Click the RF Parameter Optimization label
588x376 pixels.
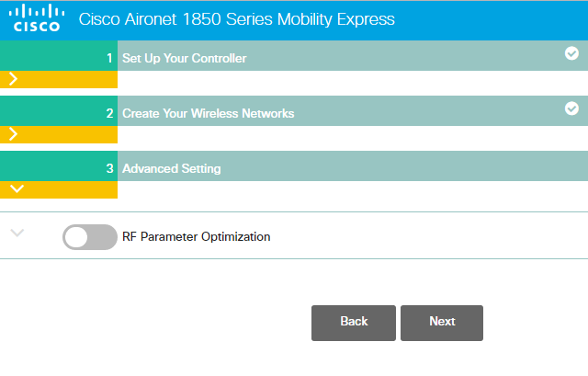pyautogui.click(x=196, y=236)
